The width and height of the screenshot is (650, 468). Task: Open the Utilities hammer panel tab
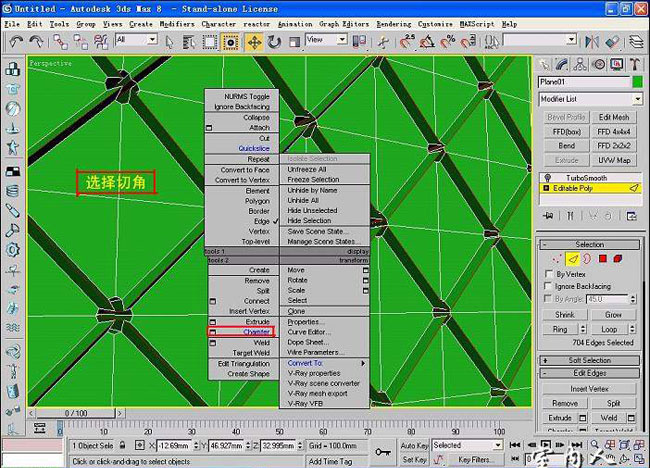click(x=634, y=64)
